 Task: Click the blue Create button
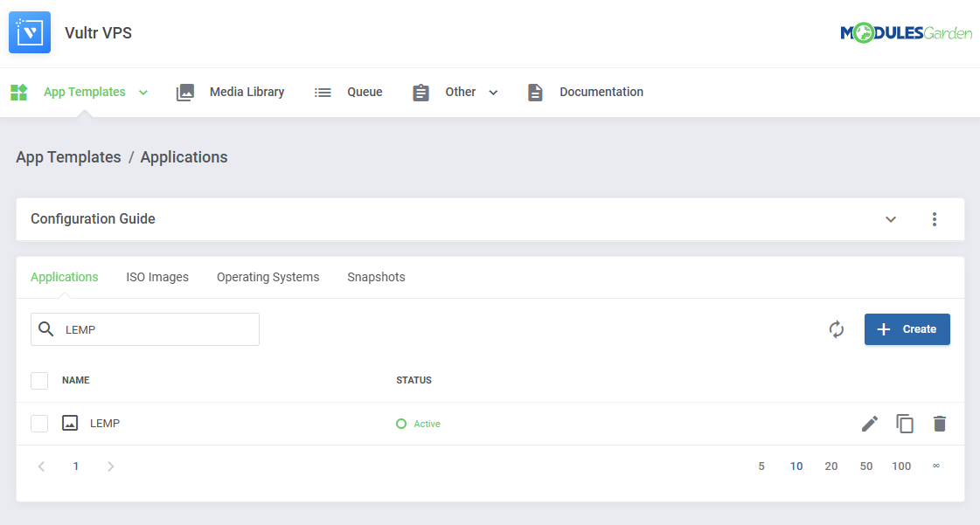click(x=907, y=329)
